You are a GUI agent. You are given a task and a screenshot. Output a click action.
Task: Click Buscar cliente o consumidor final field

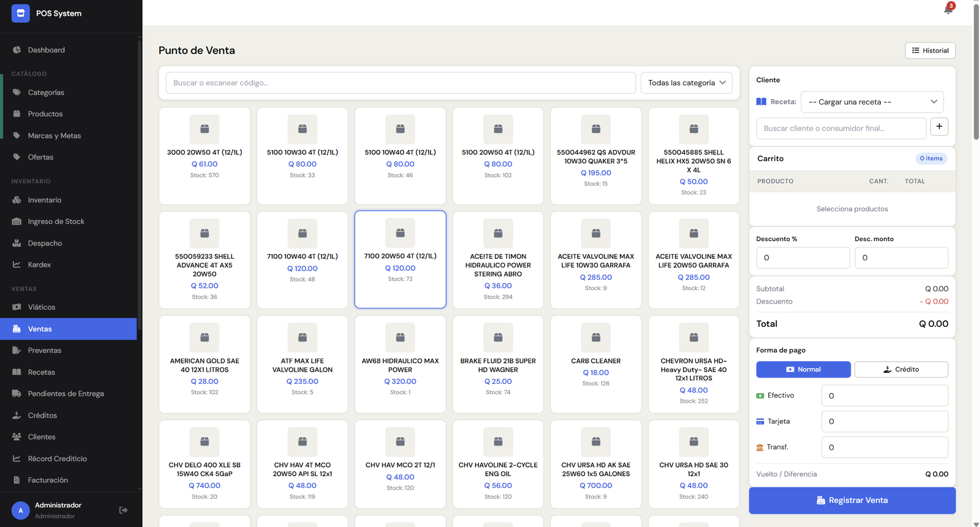click(x=841, y=129)
